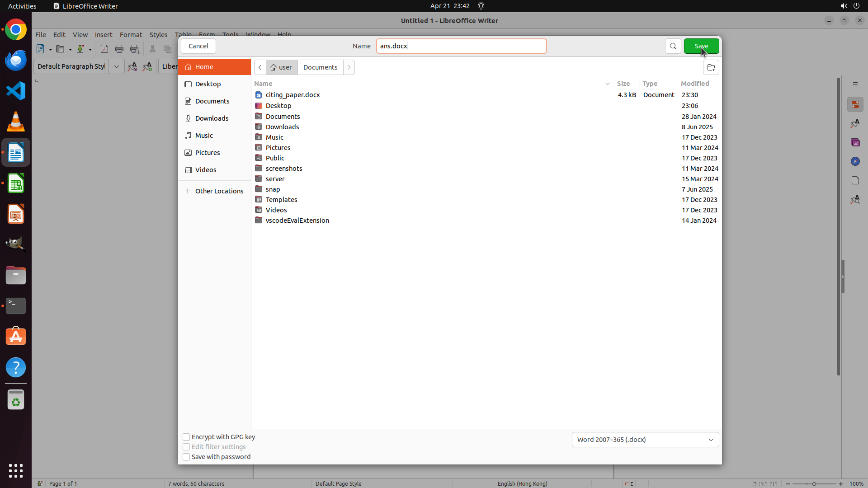Click the zoom slider in the status bar
Viewport: 868px width, 488px height.
814,483
